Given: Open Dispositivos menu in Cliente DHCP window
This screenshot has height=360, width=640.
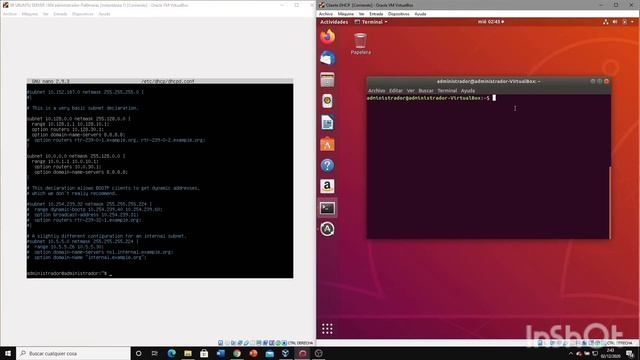Looking at the screenshot, I should pyautogui.click(x=399, y=14).
